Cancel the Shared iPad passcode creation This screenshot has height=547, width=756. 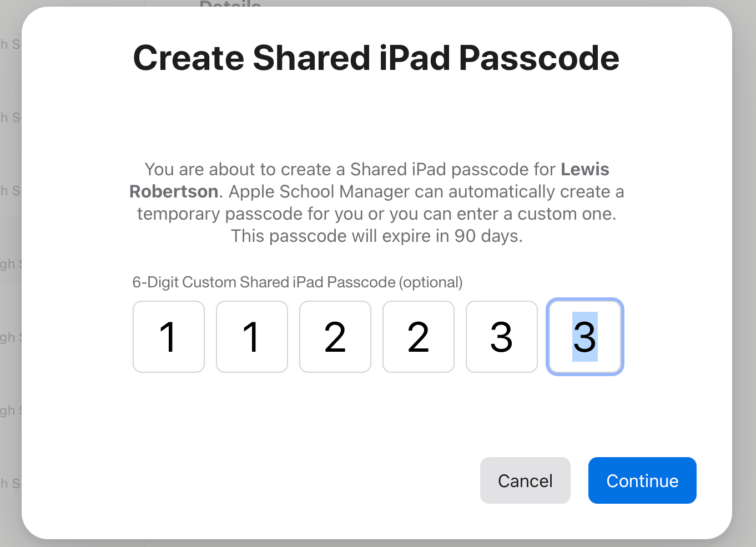525,480
